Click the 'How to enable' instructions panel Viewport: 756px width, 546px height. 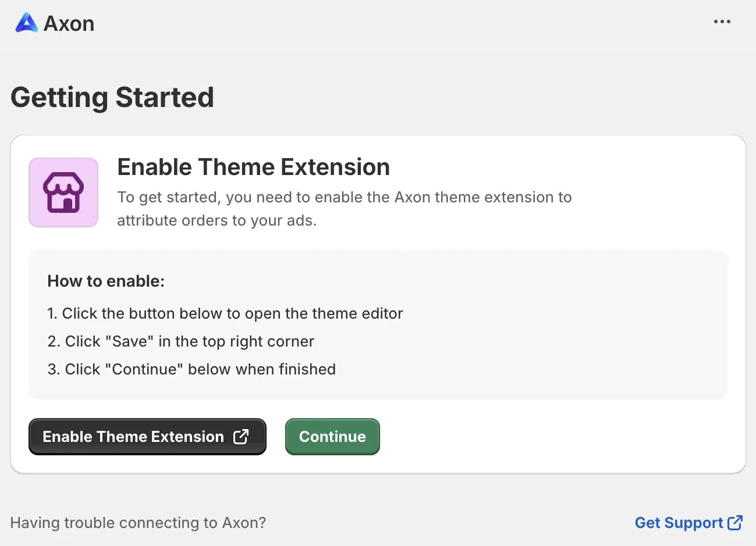point(378,324)
